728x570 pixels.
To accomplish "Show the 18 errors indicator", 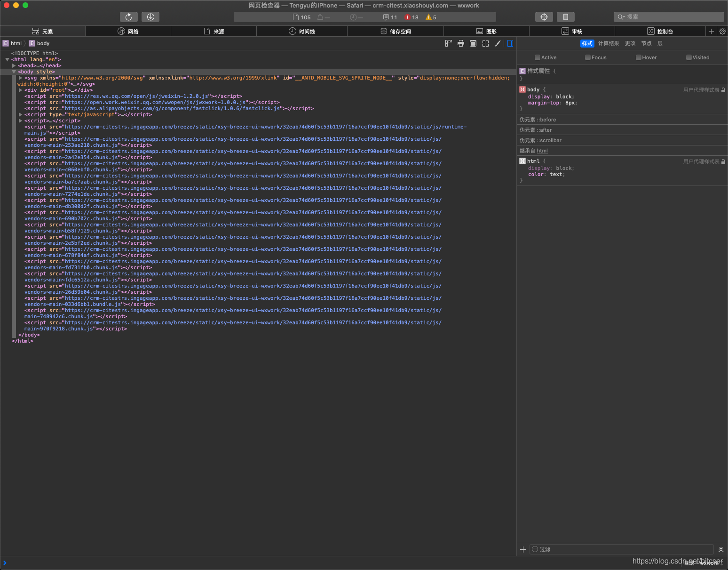I will point(411,17).
